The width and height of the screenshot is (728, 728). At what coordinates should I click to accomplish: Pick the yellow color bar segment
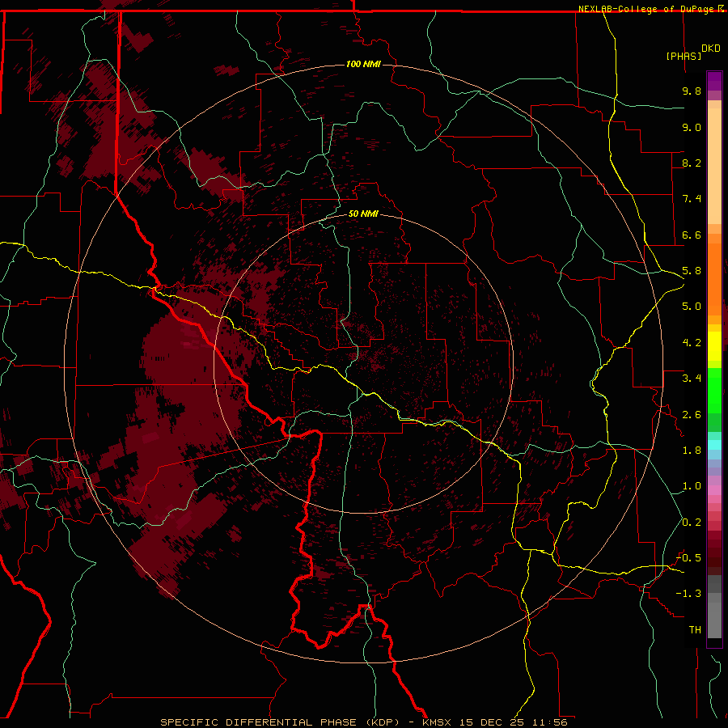[x=714, y=346]
